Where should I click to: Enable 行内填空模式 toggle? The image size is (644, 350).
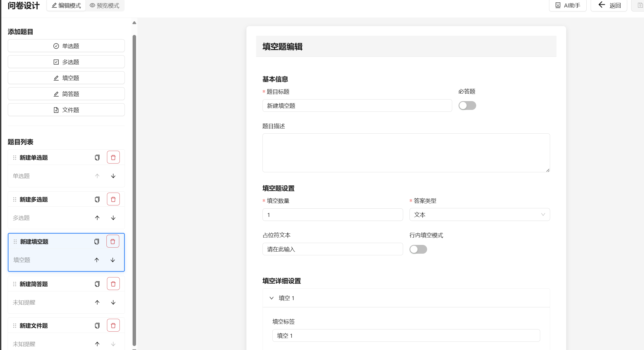418,249
